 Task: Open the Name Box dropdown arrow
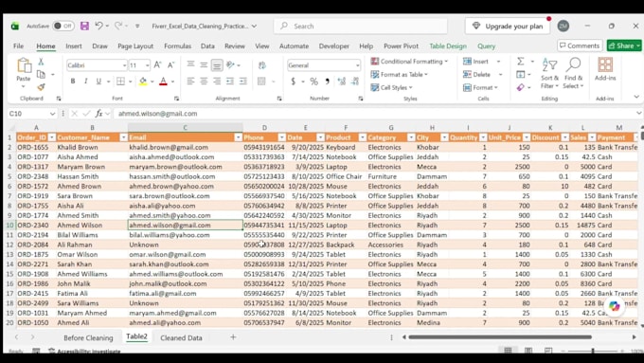click(x=52, y=114)
